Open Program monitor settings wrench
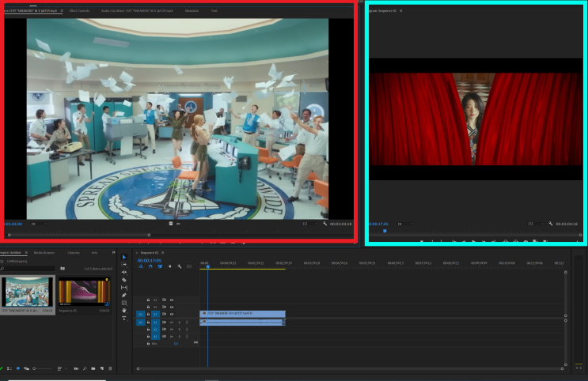Screen dimensions: 588x381 click(551, 224)
